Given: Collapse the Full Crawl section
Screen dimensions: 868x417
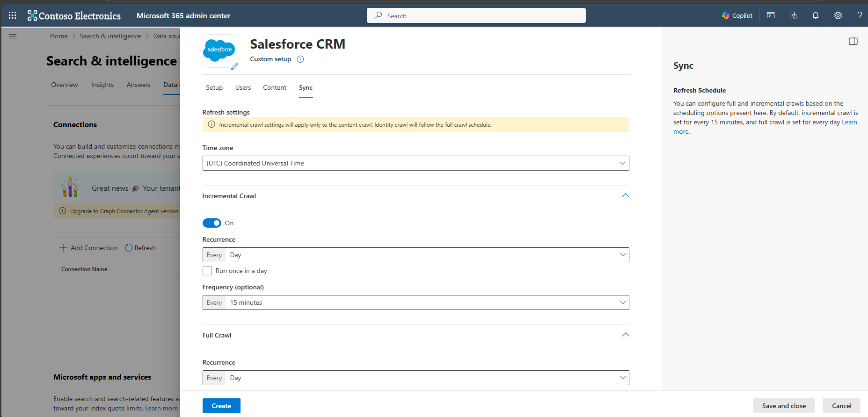Looking at the screenshot, I should click(x=625, y=335).
